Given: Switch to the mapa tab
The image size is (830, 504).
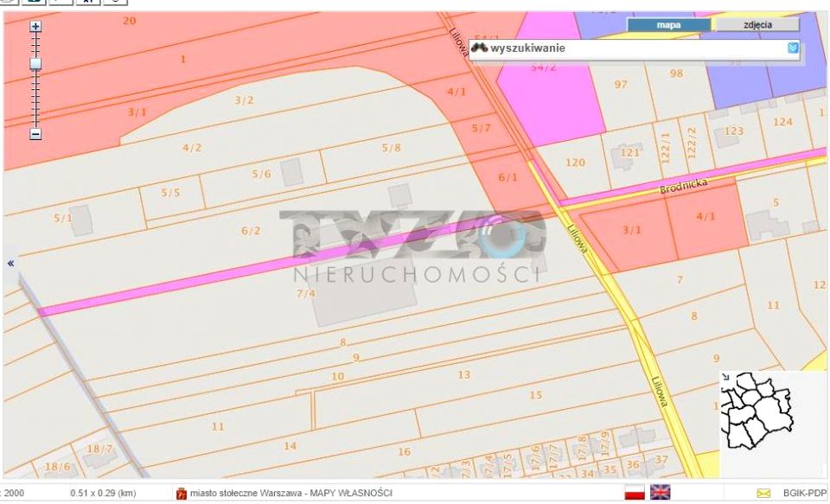Looking at the screenshot, I should 668,25.
